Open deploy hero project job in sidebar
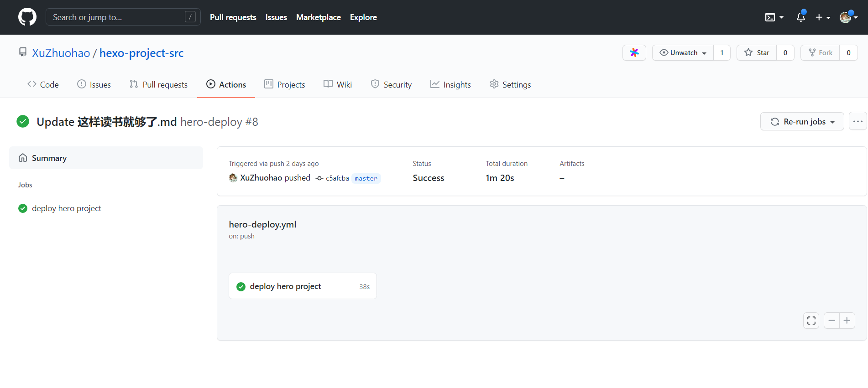Screen dimensions: 868x388 point(67,208)
